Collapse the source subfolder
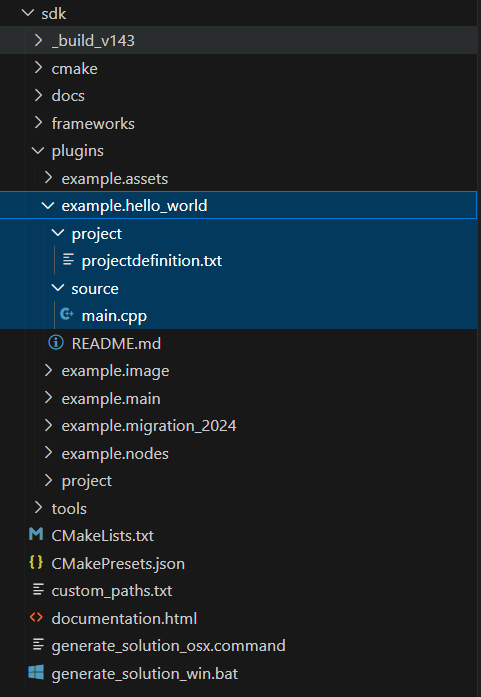This screenshot has width=481, height=697. coord(58,288)
